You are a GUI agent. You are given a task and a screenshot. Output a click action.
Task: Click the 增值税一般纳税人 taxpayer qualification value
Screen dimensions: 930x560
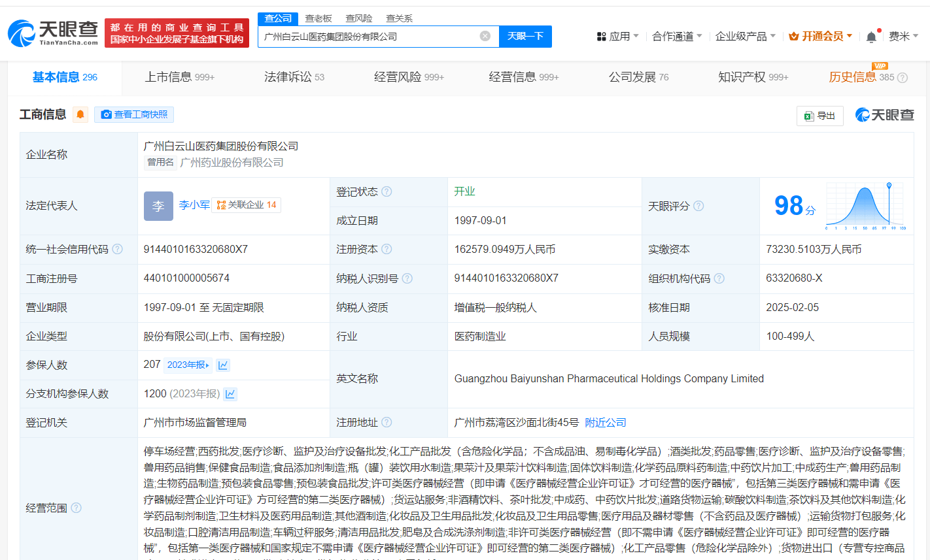tap(496, 307)
